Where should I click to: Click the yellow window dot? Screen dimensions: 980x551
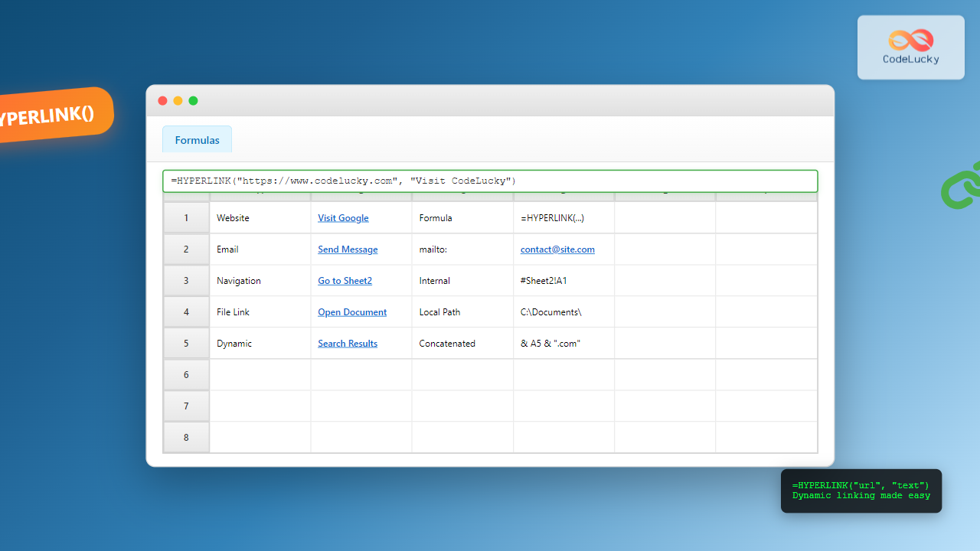[x=178, y=101]
